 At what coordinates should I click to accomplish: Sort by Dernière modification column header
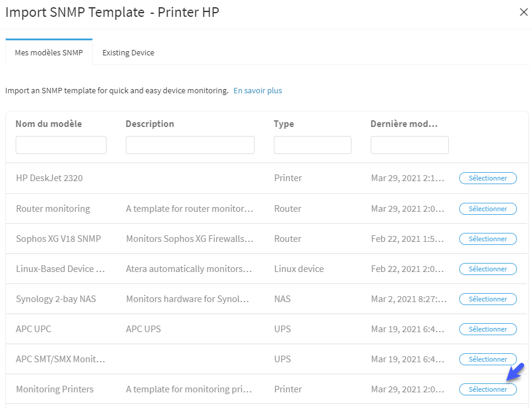[x=404, y=124]
